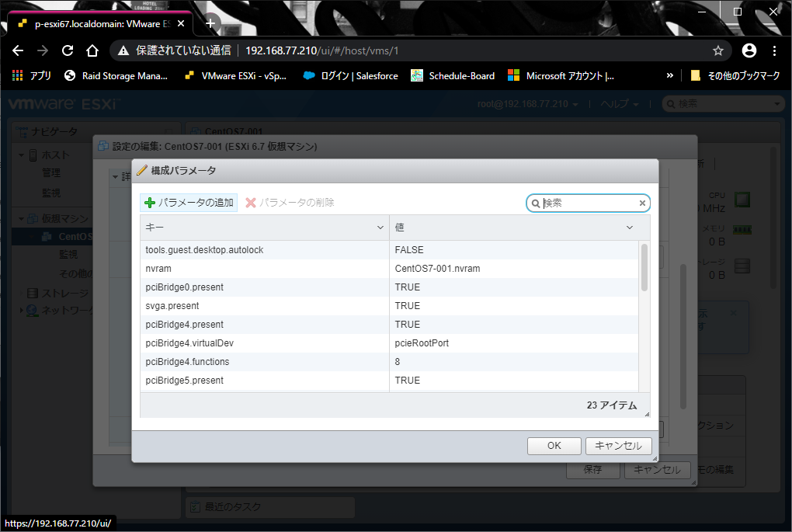Clear the parameter search with X
Screen dimensions: 792x532
(642, 203)
